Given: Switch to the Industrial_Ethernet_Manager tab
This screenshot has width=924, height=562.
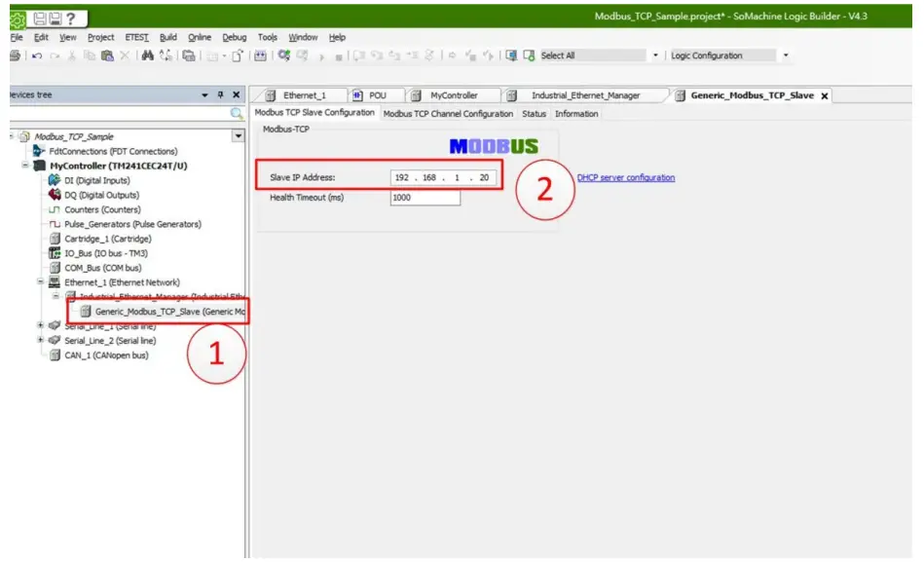Looking at the screenshot, I should [586, 95].
